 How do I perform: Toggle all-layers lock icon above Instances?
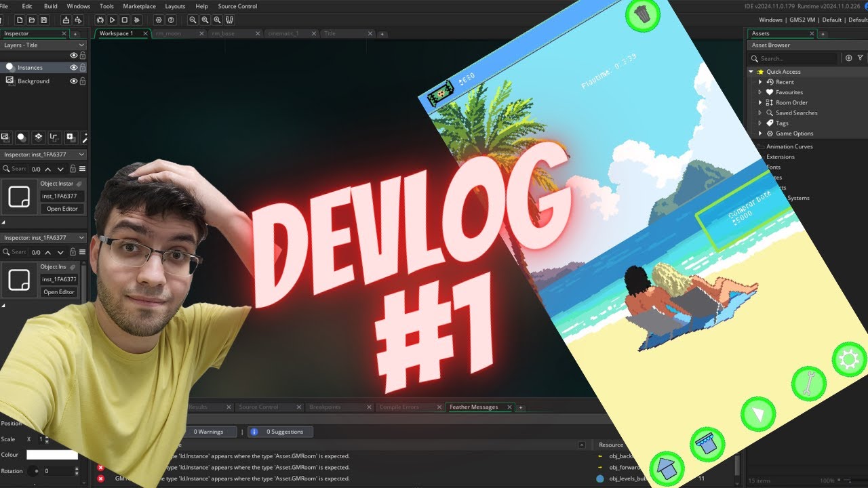point(83,56)
